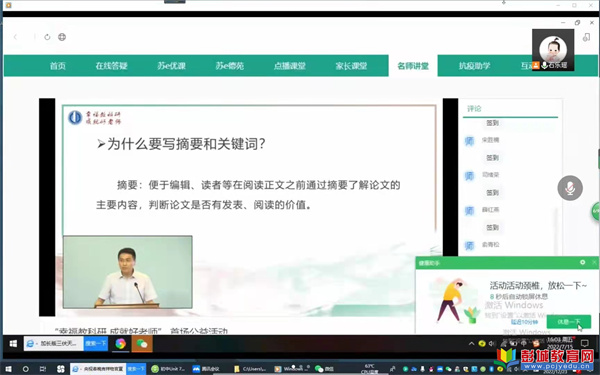Viewport: 600px width, 375px height.
Task: Open the notification center icon
Action: (585, 343)
